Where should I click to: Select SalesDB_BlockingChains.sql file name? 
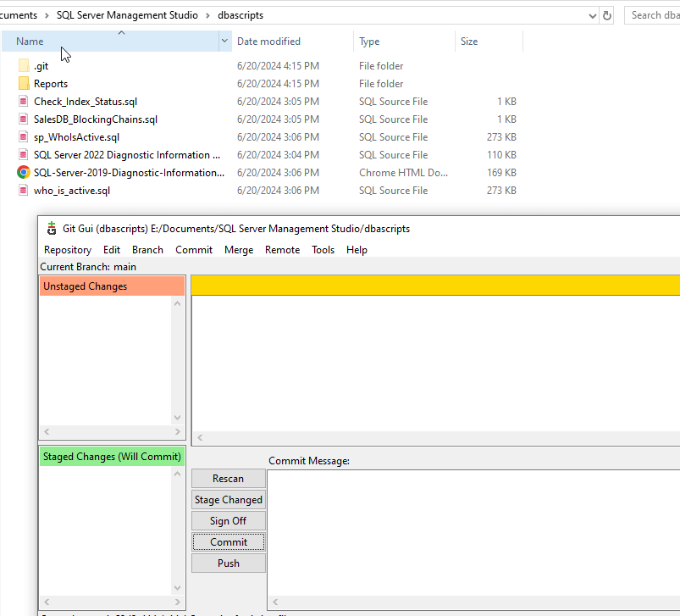pos(96,119)
